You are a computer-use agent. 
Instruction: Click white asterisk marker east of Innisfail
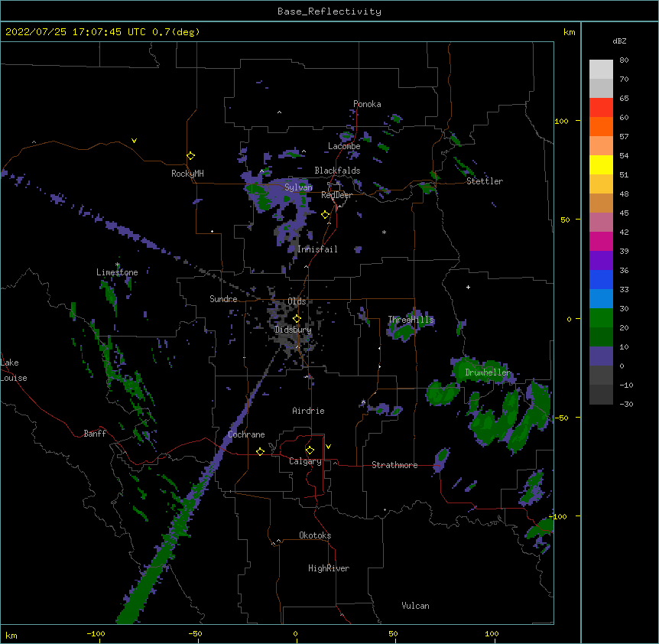click(384, 232)
